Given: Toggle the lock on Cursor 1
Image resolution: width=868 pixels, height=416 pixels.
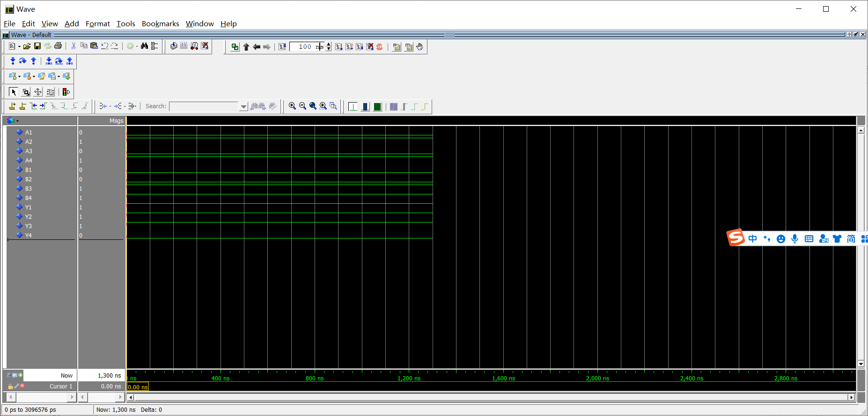Looking at the screenshot, I should [10, 386].
